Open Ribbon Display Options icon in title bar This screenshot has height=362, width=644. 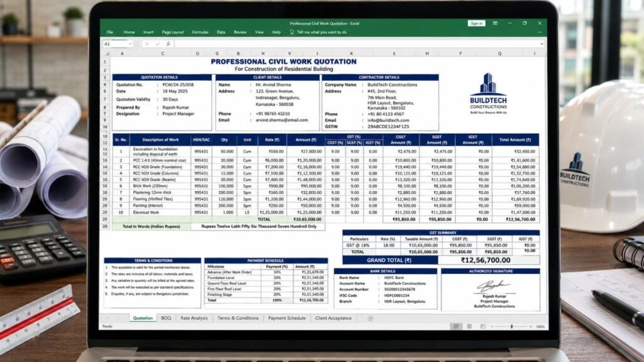pos(495,23)
